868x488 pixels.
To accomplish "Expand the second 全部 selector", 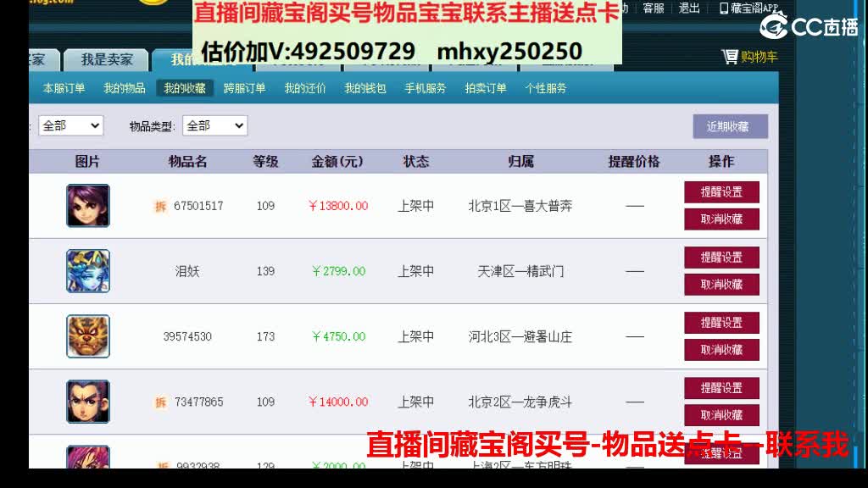I will [214, 125].
